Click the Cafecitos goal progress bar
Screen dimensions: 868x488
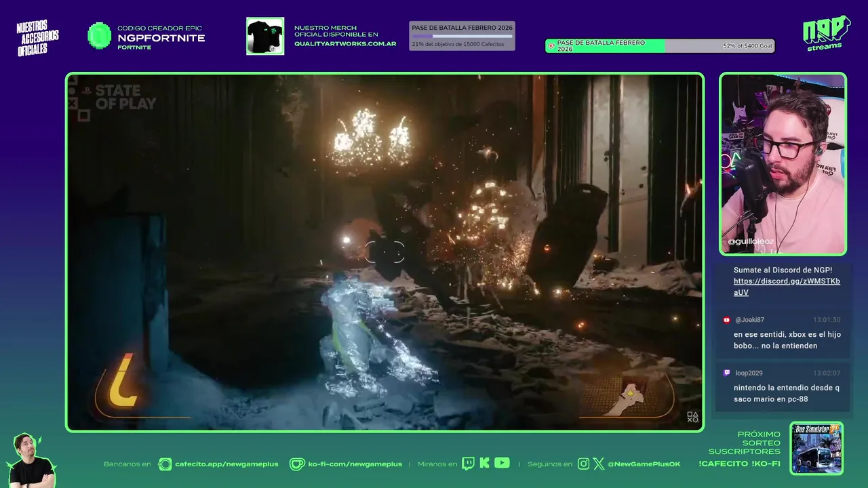point(462,36)
